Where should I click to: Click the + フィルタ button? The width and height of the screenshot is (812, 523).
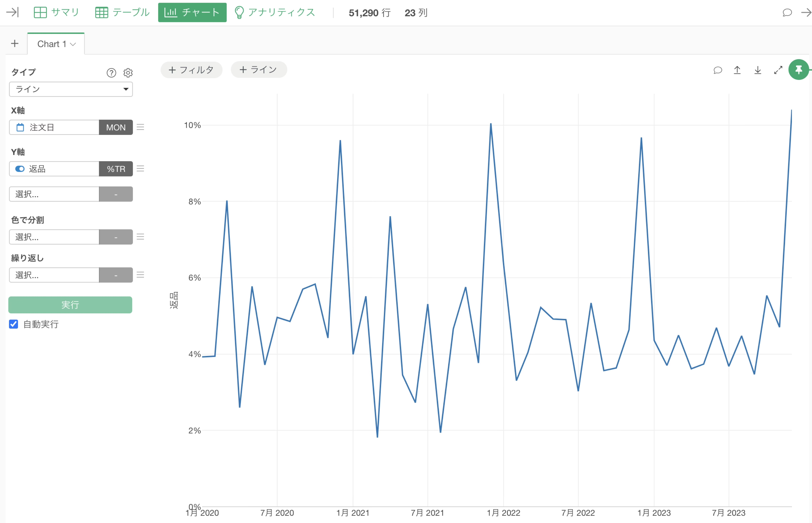tap(191, 70)
